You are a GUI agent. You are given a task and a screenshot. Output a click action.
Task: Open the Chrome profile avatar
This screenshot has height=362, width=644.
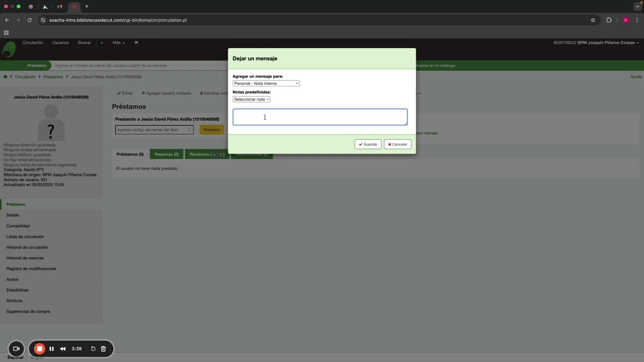(625, 20)
